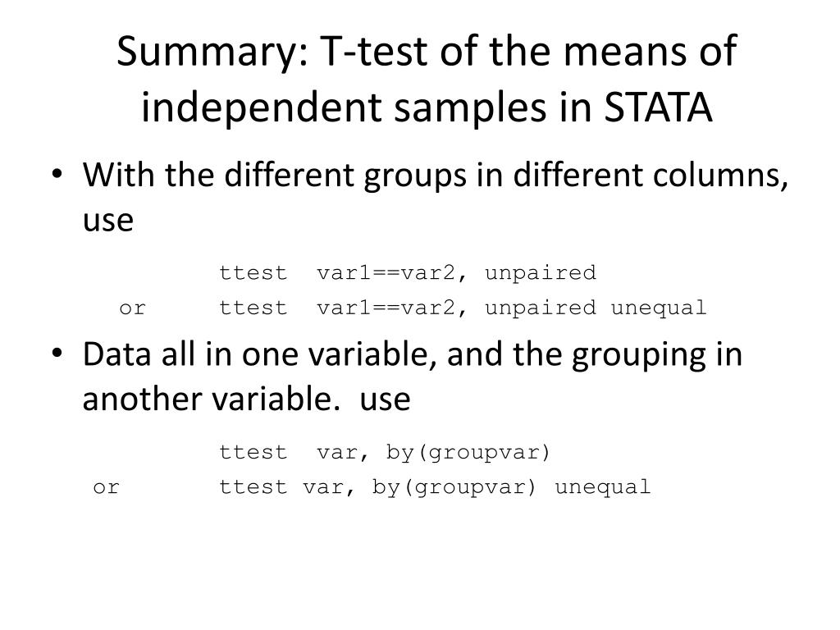Click the word 'use' under first bullet
840x630 pixels.
(108, 220)
